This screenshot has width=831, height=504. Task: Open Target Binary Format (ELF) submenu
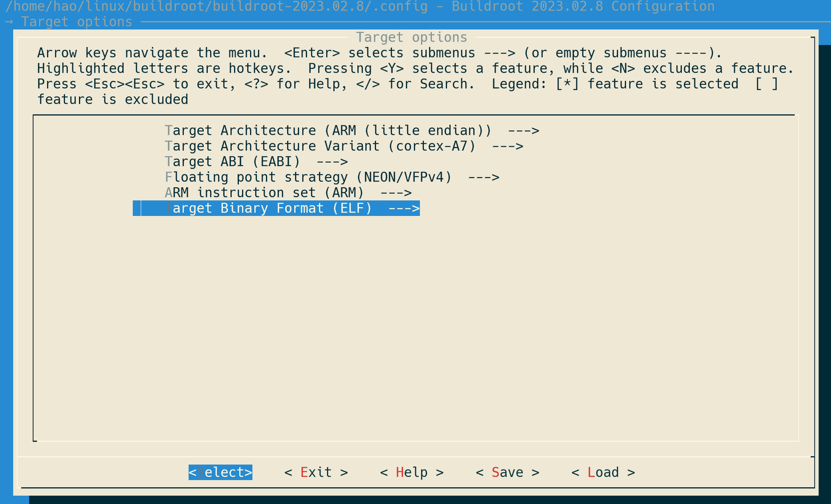[x=276, y=208]
